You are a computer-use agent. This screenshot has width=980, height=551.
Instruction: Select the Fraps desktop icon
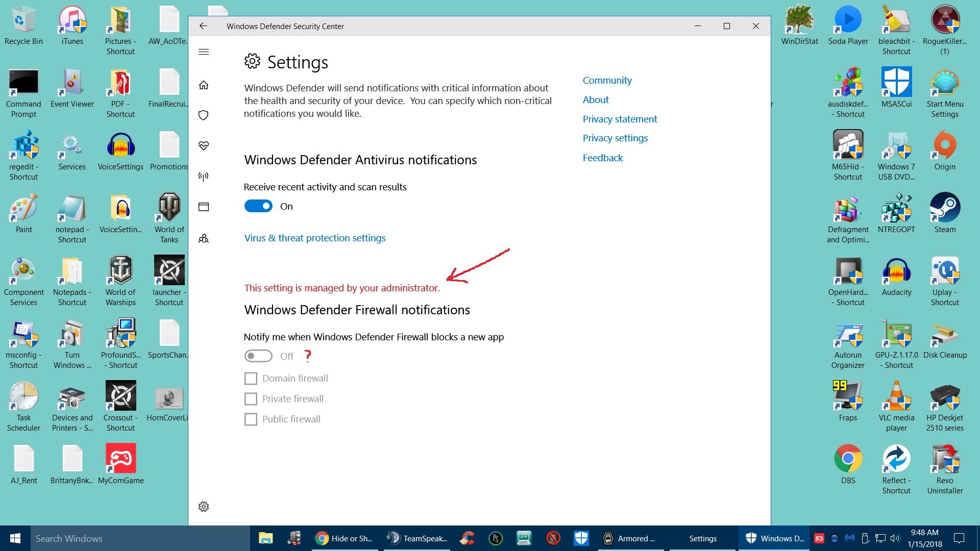(848, 402)
